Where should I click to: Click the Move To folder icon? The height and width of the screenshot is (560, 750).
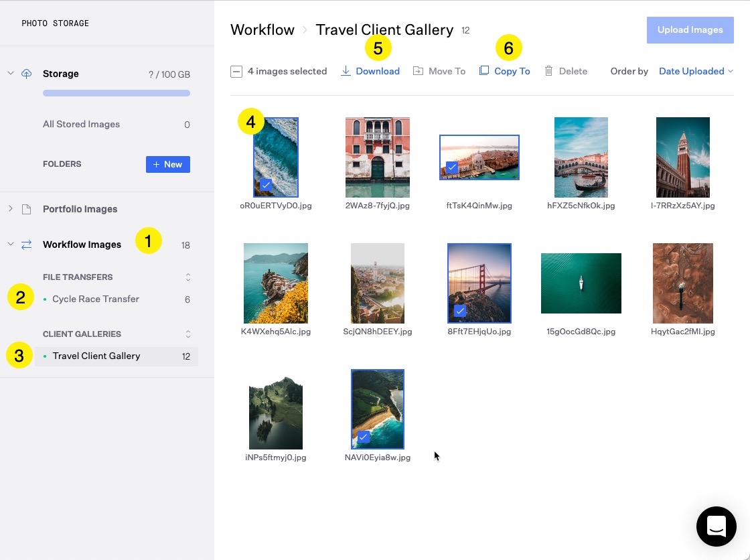pyautogui.click(x=418, y=71)
